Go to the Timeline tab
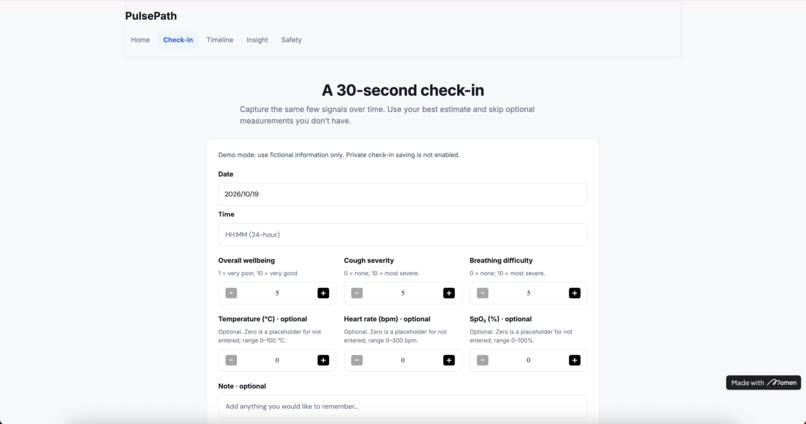 click(x=219, y=40)
